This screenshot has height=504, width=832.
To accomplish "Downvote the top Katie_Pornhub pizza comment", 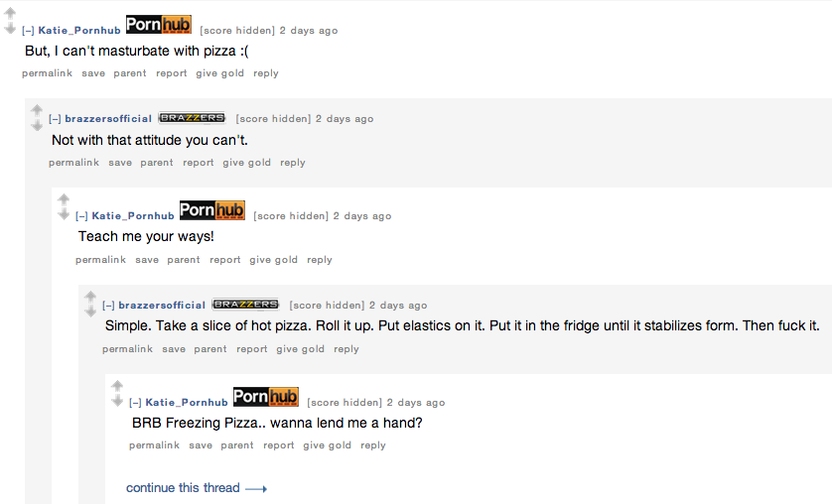I will coord(10,28).
